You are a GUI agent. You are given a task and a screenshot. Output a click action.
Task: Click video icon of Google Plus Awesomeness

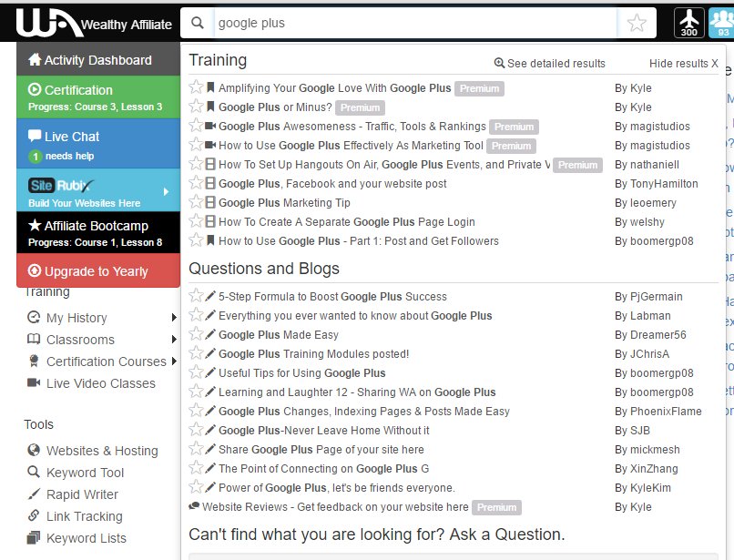click(210, 126)
